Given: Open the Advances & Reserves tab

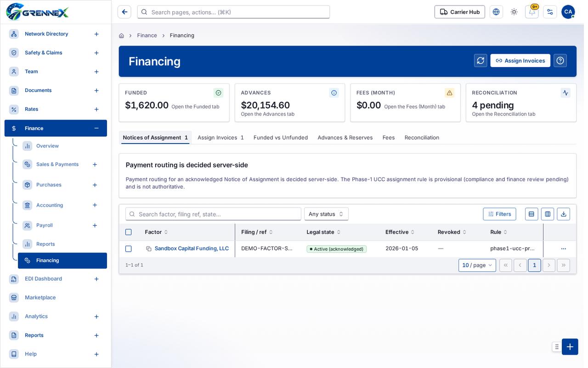Looking at the screenshot, I should click(345, 138).
